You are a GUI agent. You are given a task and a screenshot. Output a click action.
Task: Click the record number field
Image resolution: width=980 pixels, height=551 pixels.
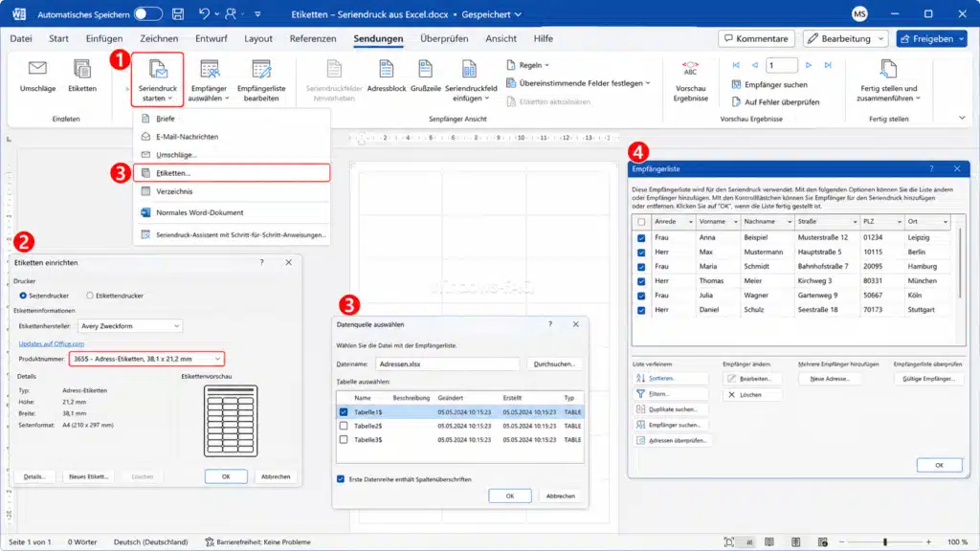[x=782, y=65]
